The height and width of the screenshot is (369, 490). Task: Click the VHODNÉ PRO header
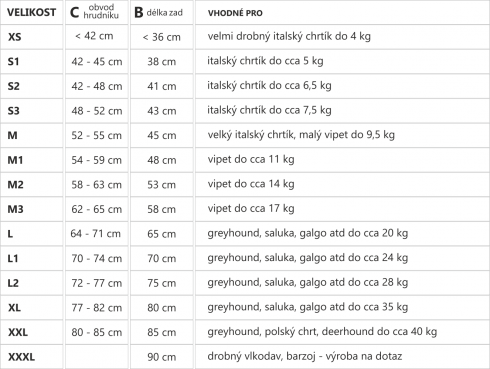[235, 13]
